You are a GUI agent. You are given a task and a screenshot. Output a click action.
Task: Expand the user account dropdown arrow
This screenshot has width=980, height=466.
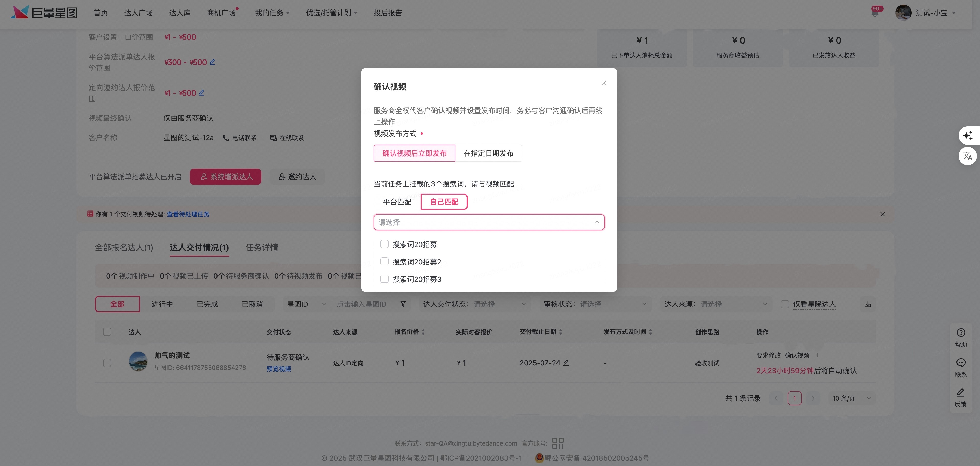tap(954, 13)
